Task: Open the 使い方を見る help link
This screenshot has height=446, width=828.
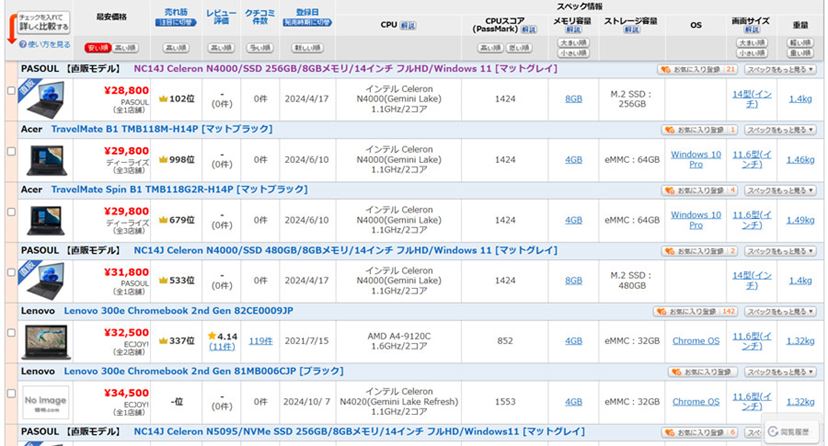Action: pyautogui.click(x=45, y=44)
